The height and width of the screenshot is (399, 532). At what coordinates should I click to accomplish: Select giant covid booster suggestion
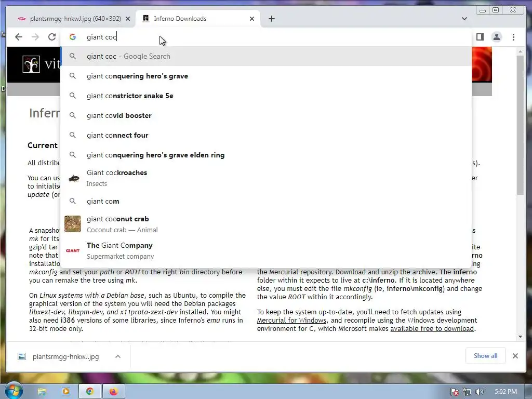click(x=266, y=115)
